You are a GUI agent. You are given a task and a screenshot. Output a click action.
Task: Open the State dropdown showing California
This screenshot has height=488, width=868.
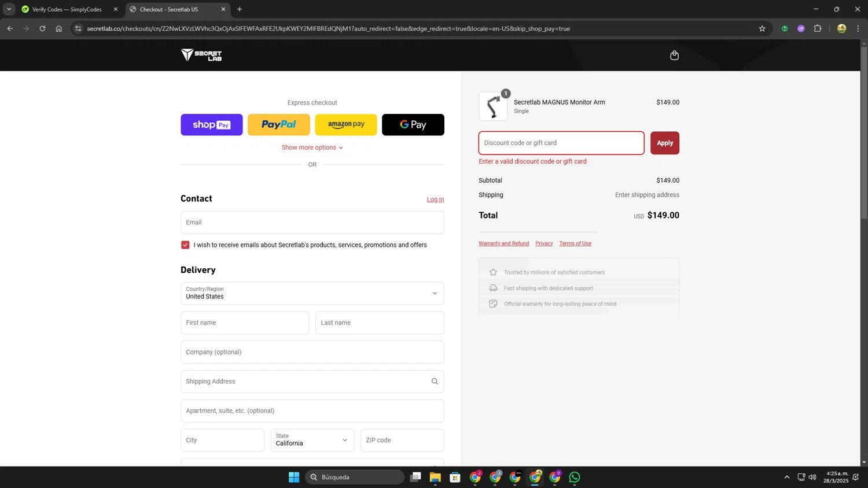pyautogui.click(x=312, y=440)
